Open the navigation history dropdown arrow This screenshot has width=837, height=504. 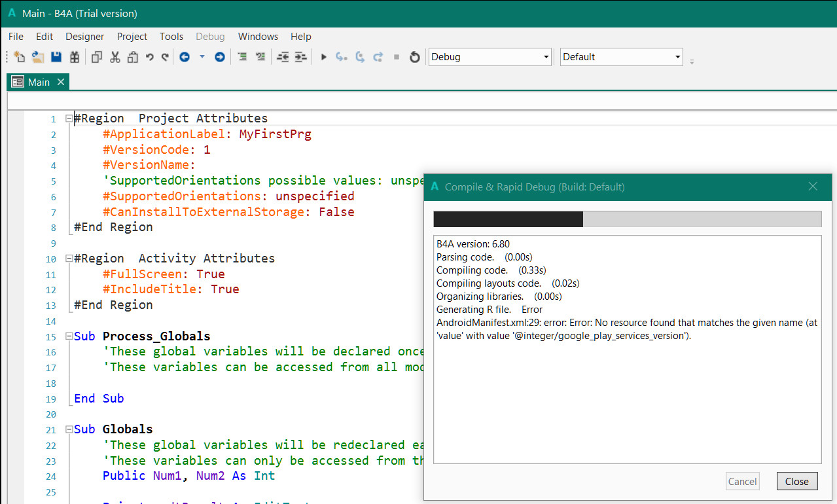(202, 57)
